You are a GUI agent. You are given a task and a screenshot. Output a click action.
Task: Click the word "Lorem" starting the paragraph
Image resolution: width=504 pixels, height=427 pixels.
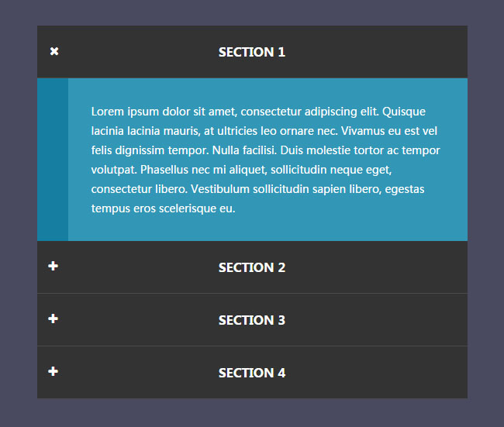click(108, 112)
